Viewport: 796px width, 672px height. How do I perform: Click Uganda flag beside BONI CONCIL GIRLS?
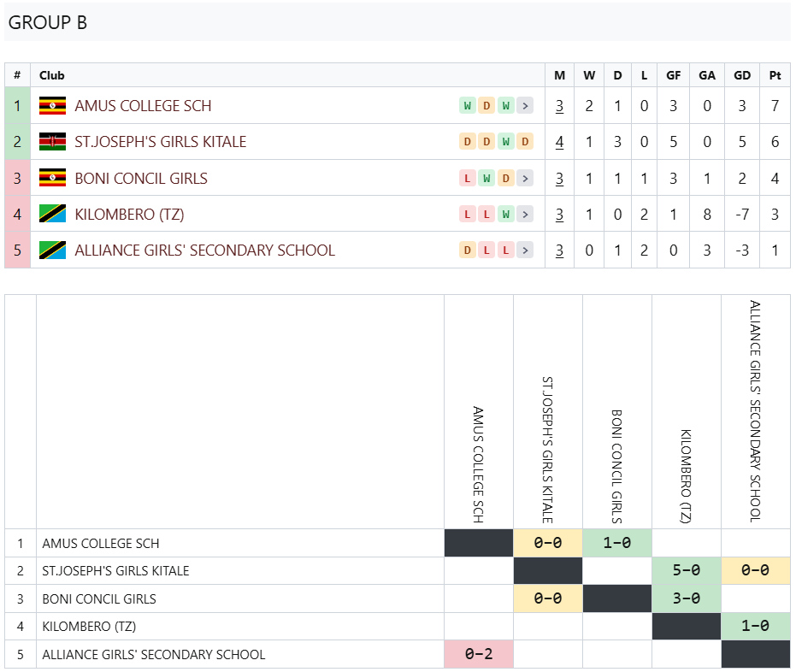click(x=52, y=178)
